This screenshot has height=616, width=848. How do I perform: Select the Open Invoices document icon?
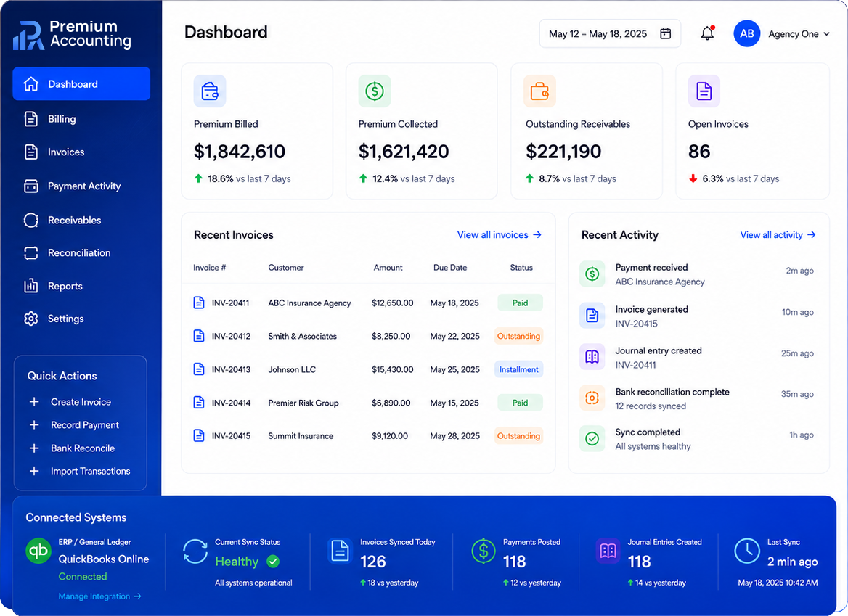704,91
